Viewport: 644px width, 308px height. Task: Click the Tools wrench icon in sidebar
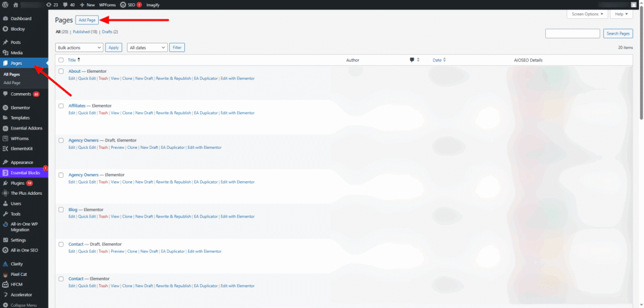5,214
